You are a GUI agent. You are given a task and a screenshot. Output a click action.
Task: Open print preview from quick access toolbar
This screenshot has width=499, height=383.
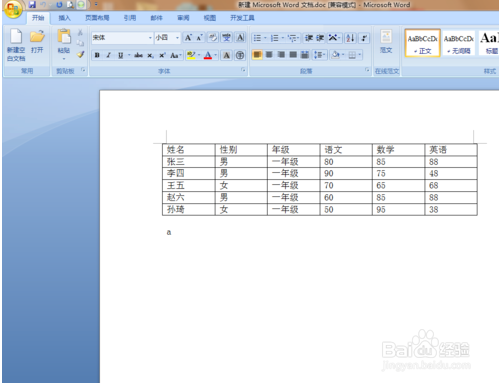coord(70,4)
